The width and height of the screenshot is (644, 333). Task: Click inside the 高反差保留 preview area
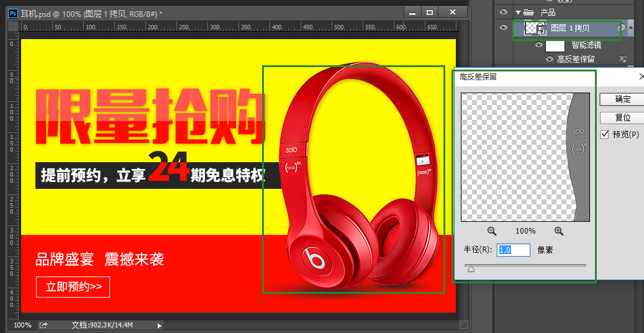click(525, 157)
